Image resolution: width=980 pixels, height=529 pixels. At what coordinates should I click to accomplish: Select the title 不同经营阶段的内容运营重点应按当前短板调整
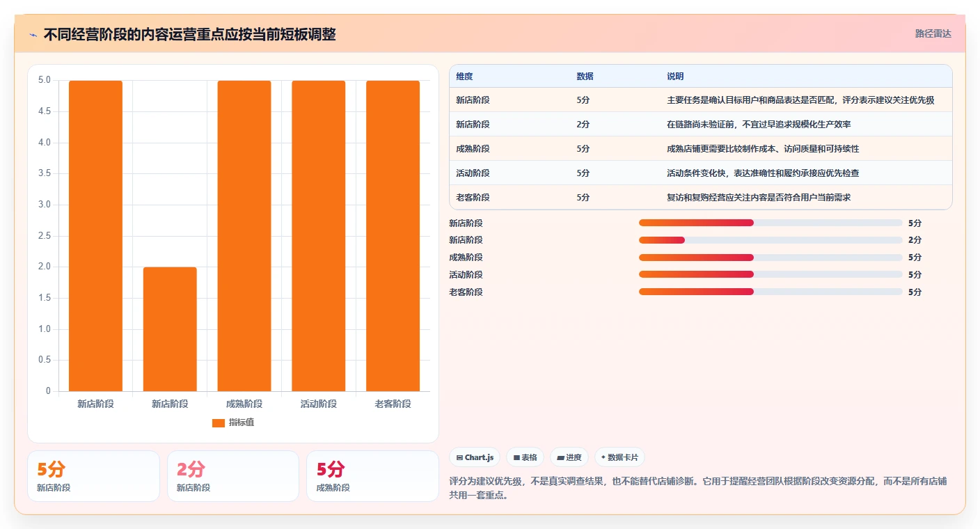pos(189,35)
